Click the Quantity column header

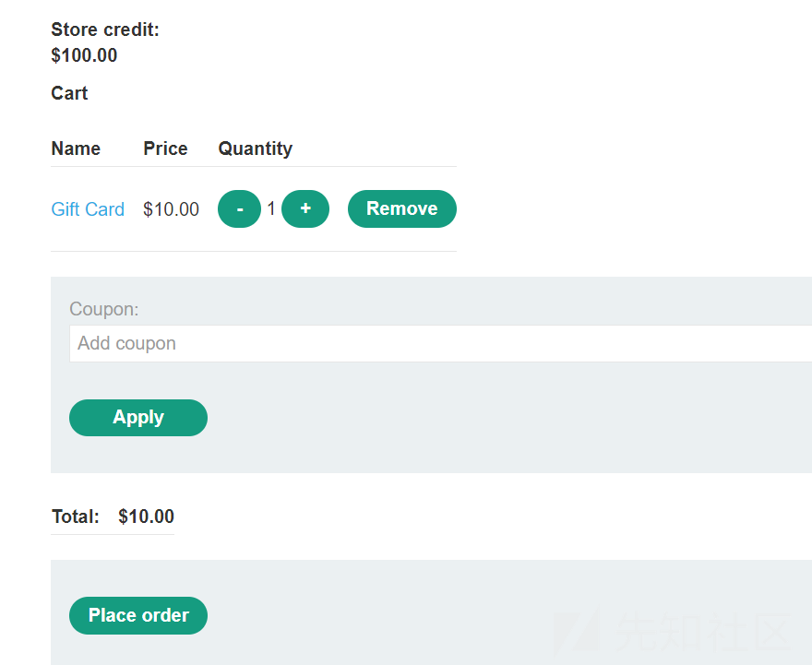point(256,149)
